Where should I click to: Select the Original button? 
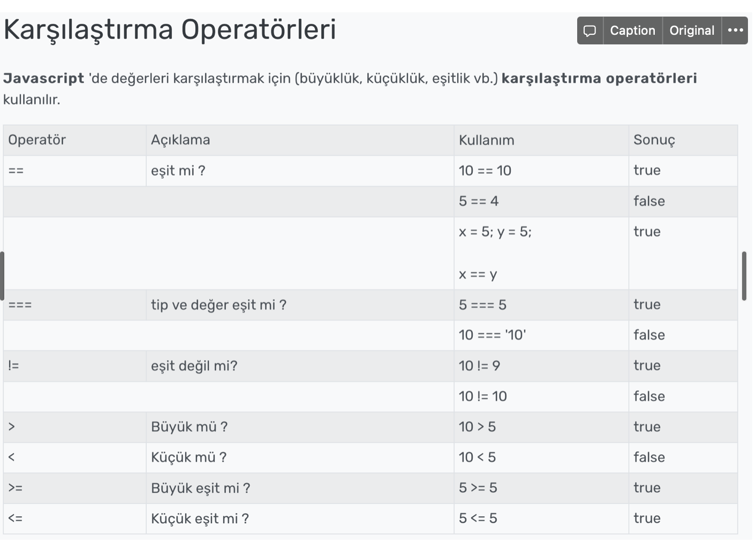(692, 30)
